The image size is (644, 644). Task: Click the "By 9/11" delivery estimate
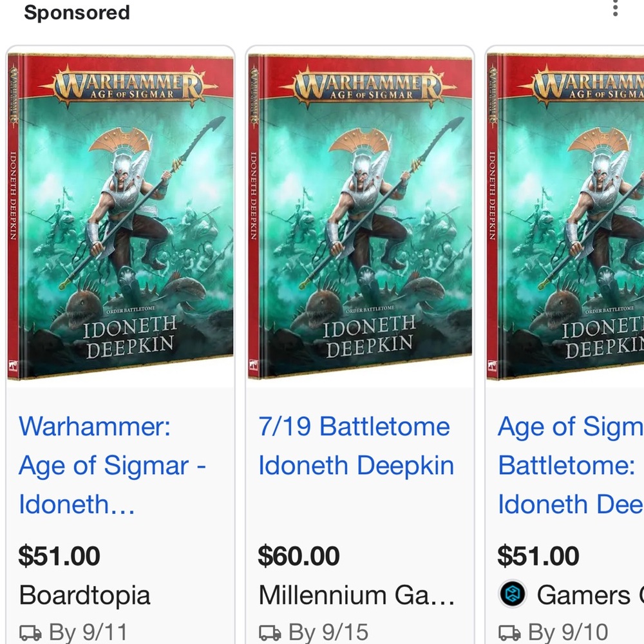pos(88,632)
